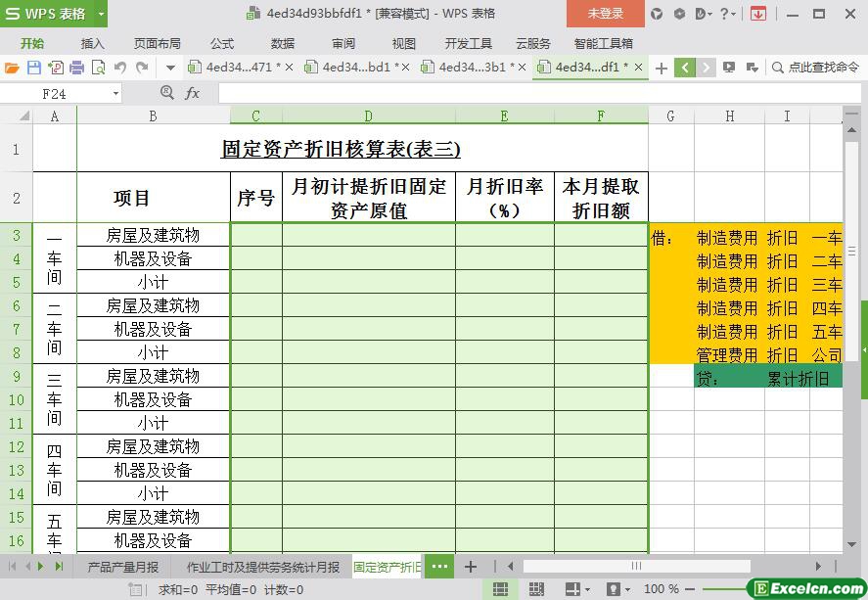Viewport: 868px width, 600px height.
Task: Open the 公式 ribbon tab
Action: click(x=222, y=43)
